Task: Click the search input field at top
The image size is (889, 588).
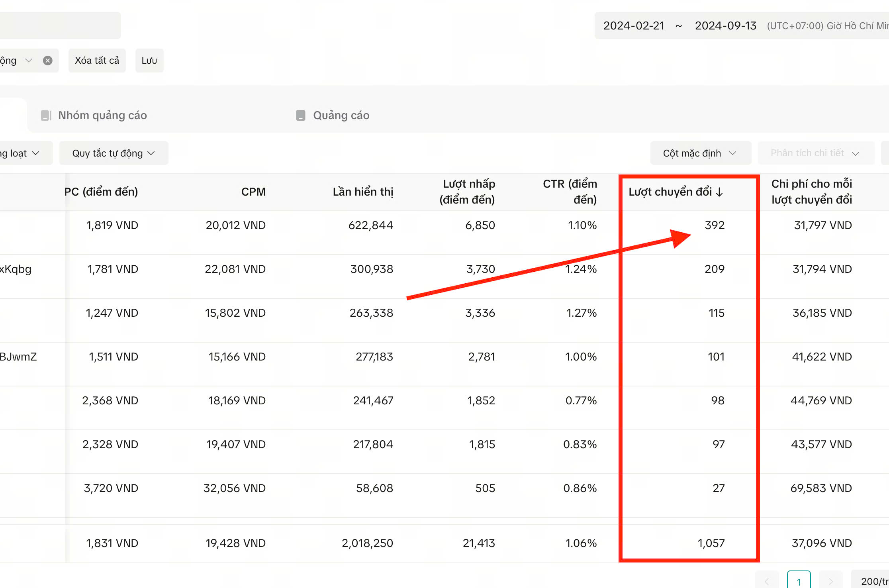Action: coord(61,25)
